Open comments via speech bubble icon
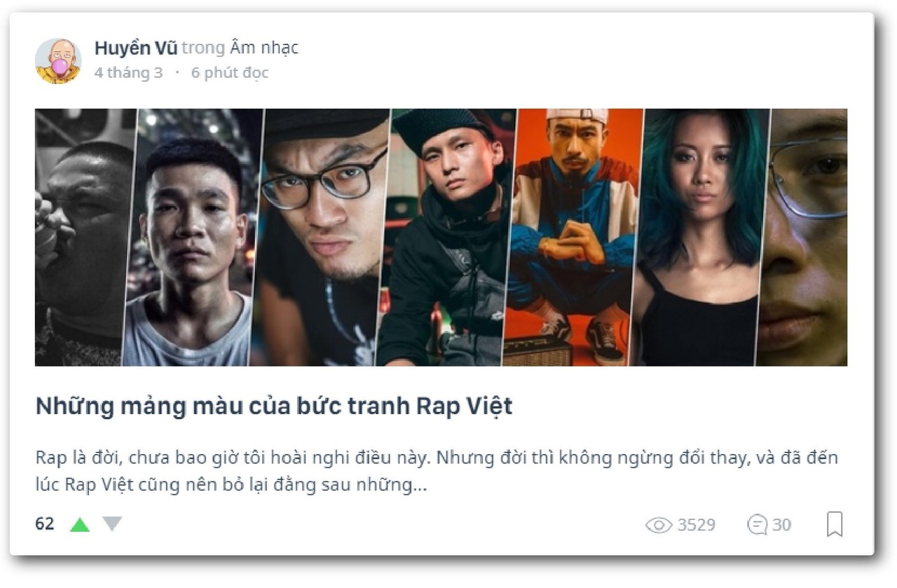The width and height of the screenshot is (897, 588). pos(758,525)
